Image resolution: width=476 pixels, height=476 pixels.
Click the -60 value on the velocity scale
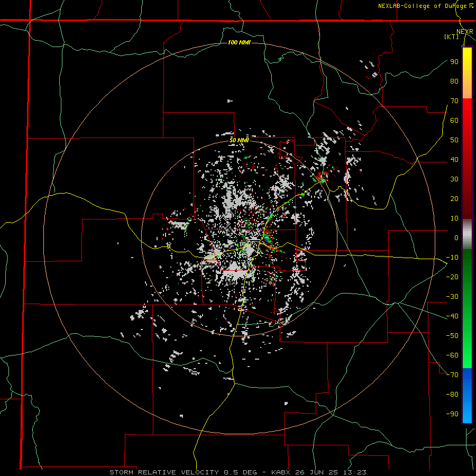[452, 355]
